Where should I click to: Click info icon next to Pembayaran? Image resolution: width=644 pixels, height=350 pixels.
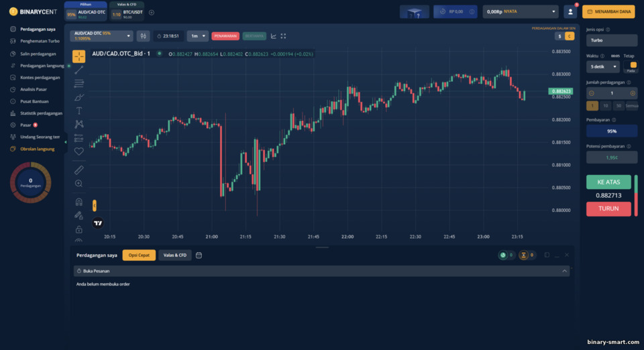614,120
